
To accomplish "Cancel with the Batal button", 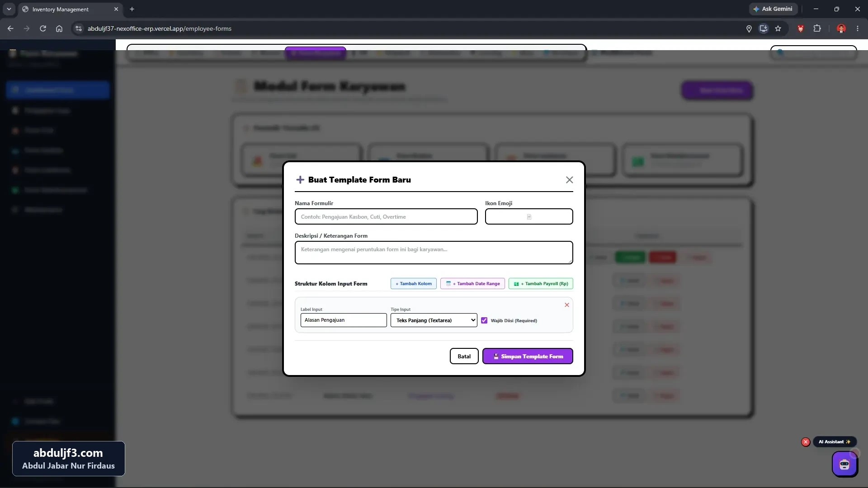I will [464, 357].
